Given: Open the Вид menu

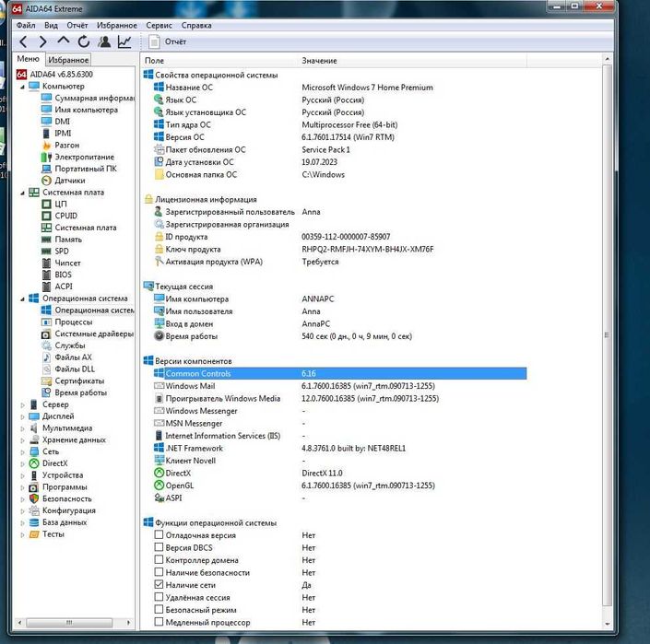Looking at the screenshot, I should pos(51,25).
